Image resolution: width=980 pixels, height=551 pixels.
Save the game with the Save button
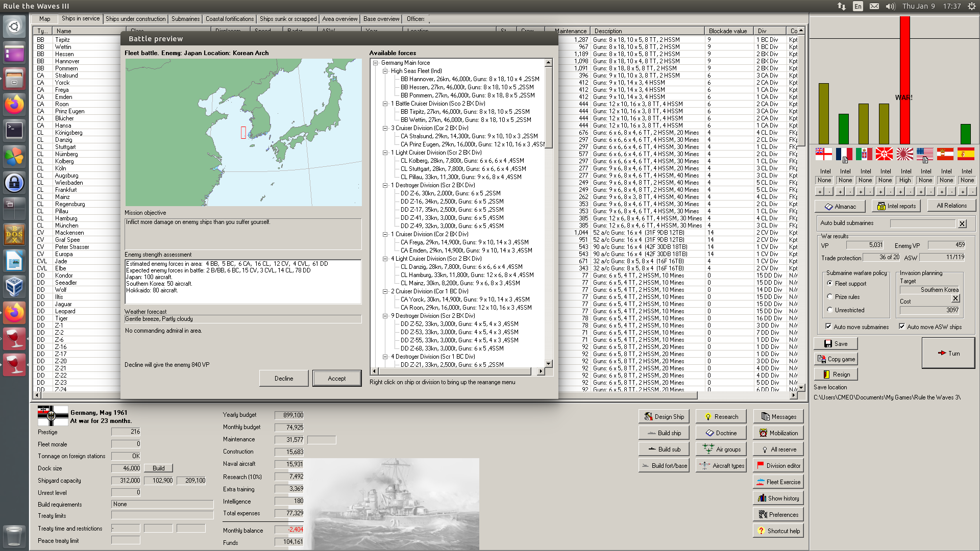tap(836, 343)
